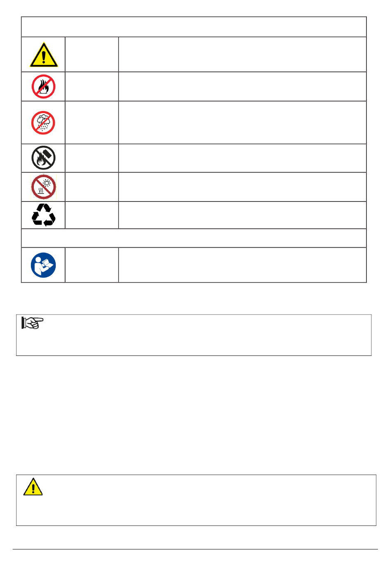Click the narrow label cell beside the recycling symbol
The width and height of the screenshot is (392, 561).
(92, 215)
